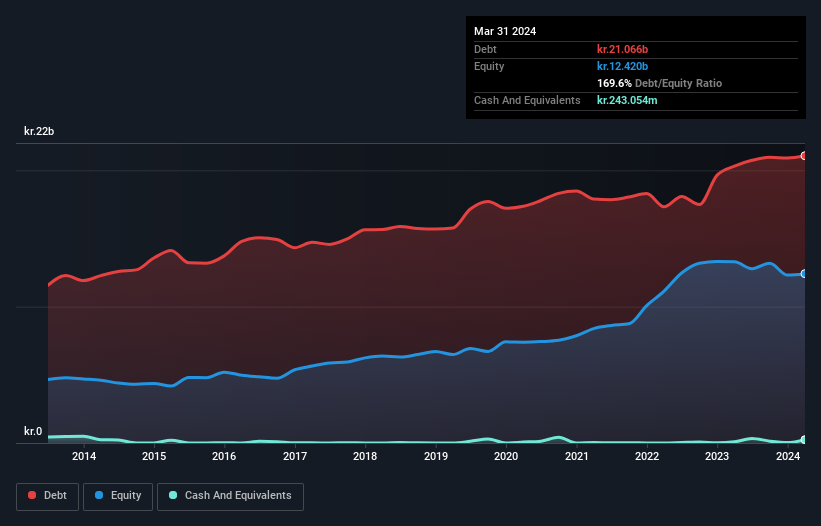Click the kr.12.420b equity value
Screen dimensions: 821x526
623,66
